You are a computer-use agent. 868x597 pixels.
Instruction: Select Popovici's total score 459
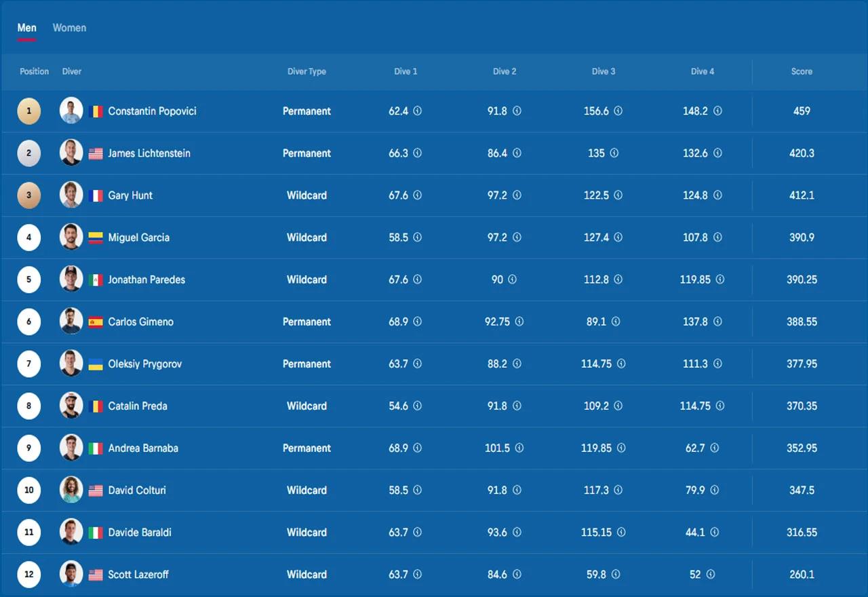point(802,111)
